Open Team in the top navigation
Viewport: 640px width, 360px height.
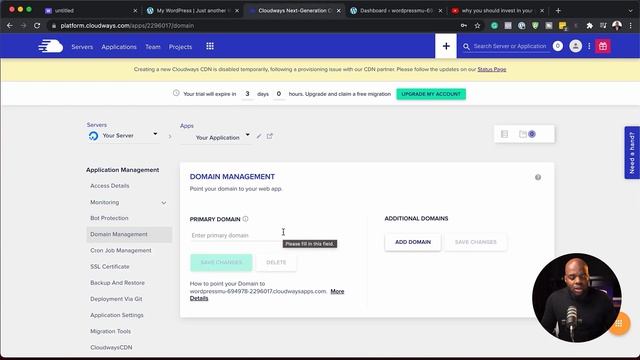point(153,47)
